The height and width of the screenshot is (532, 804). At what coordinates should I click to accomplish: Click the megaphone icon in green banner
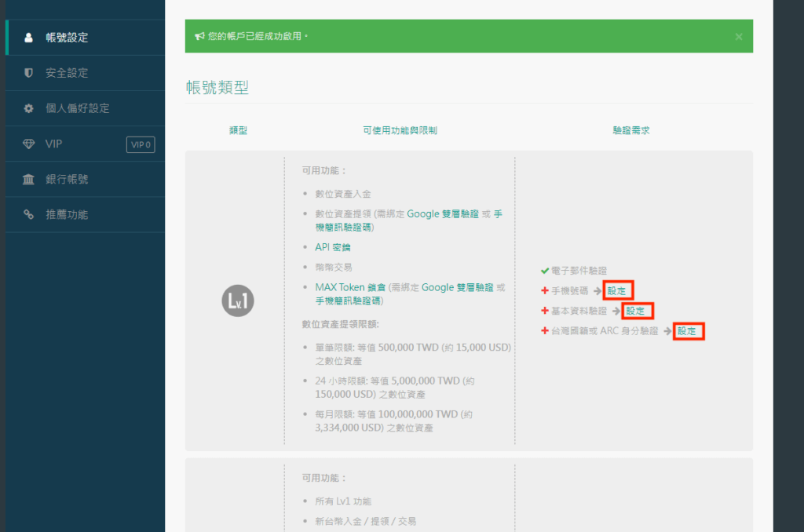coord(200,36)
